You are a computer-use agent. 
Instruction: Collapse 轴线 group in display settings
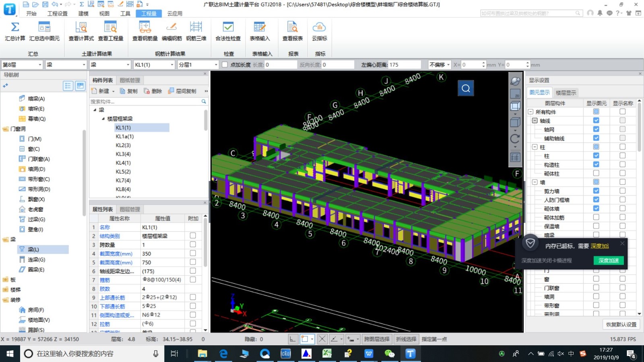click(x=535, y=121)
